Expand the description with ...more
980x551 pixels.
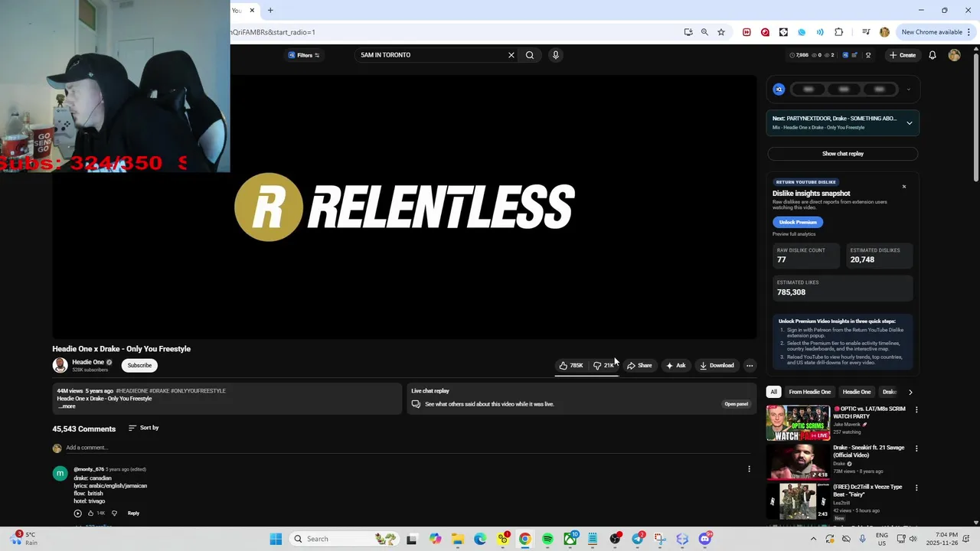coord(67,406)
